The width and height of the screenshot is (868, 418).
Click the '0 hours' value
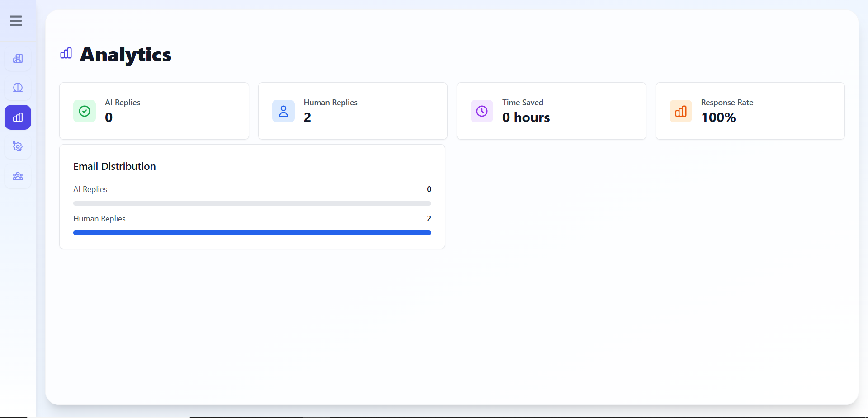pyautogui.click(x=526, y=117)
